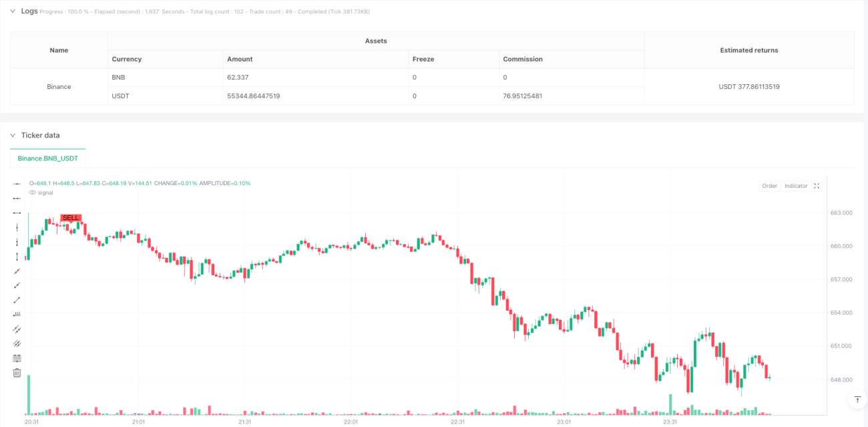Select the price line drawing tool
This screenshot has width=868, height=427.
pos(17,315)
